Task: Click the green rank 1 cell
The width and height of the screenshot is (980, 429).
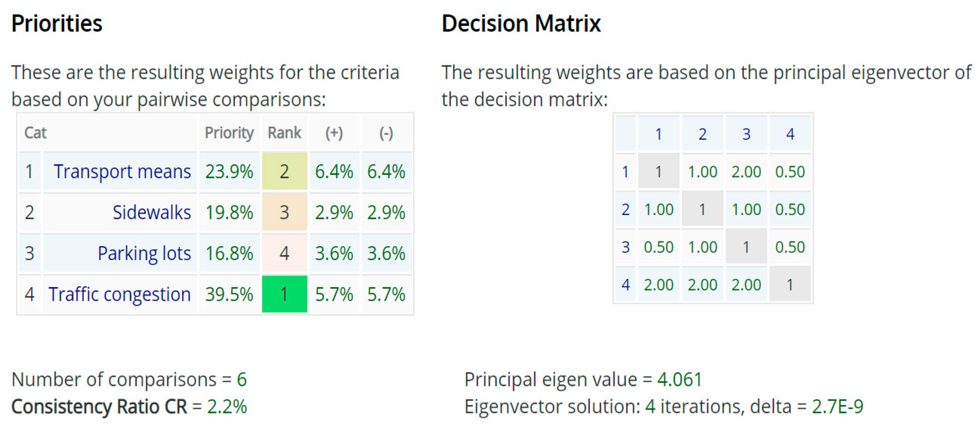Action: point(284,294)
